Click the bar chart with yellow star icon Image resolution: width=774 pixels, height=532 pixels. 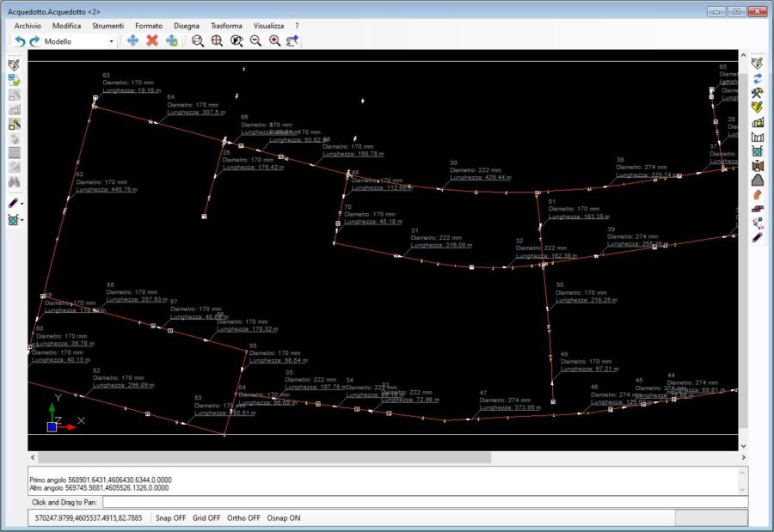tap(757, 122)
